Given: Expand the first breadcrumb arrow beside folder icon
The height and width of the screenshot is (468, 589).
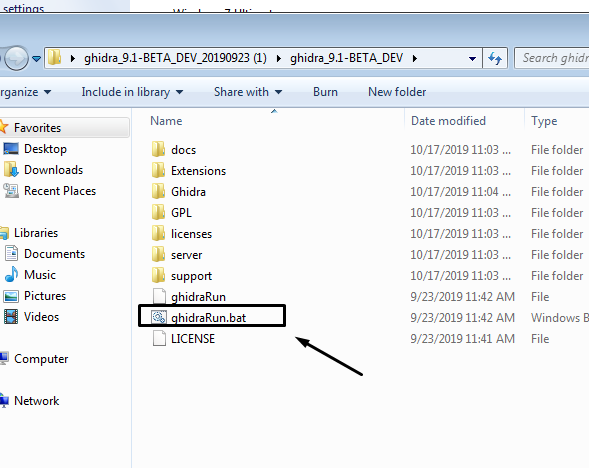Looking at the screenshot, I should 73,58.
